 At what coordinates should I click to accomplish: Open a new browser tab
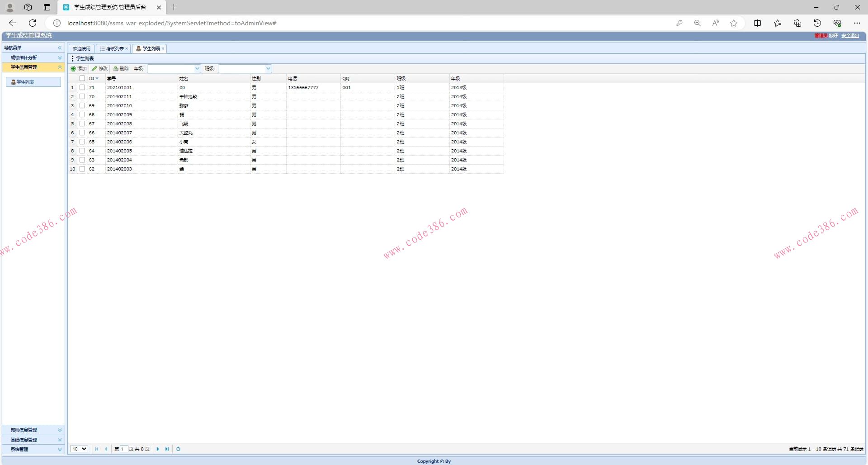coord(174,7)
